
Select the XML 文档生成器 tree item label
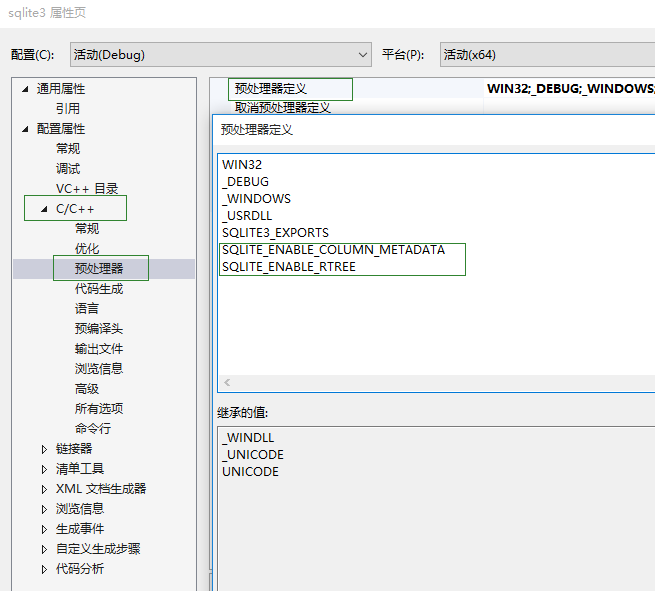click(x=101, y=489)
